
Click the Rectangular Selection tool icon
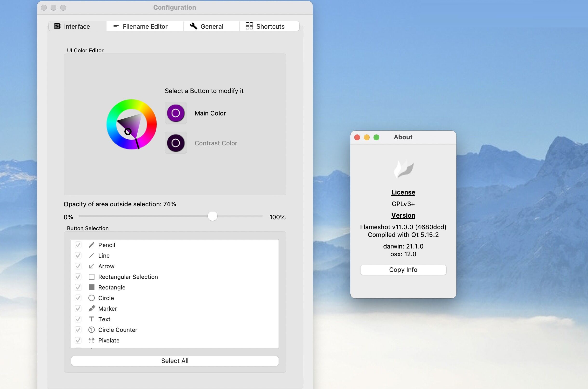point(92,276)
